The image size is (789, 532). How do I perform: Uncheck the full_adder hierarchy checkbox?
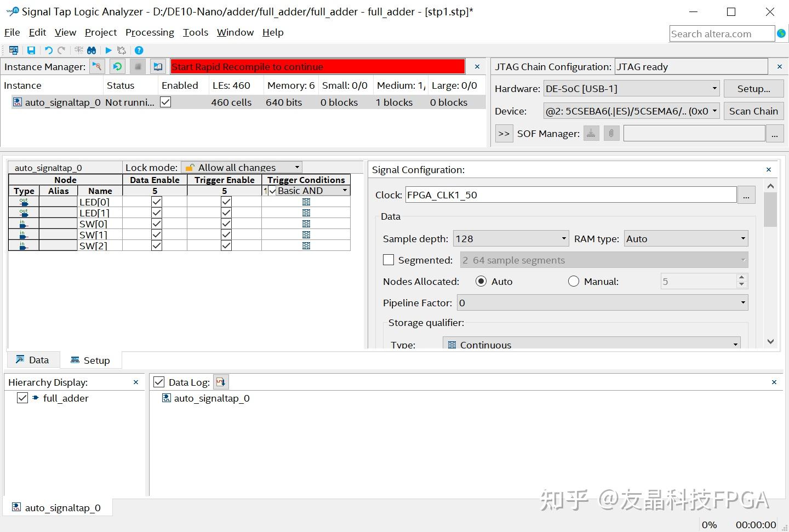[22, 398]
